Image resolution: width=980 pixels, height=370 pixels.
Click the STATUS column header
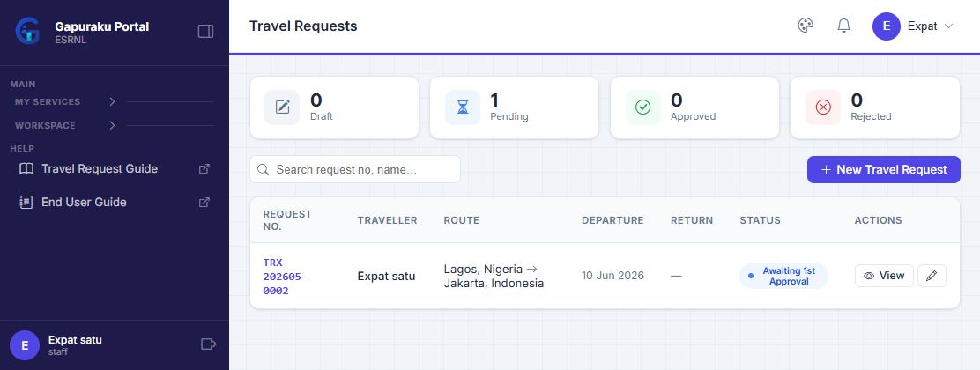[x=760, y=220]
